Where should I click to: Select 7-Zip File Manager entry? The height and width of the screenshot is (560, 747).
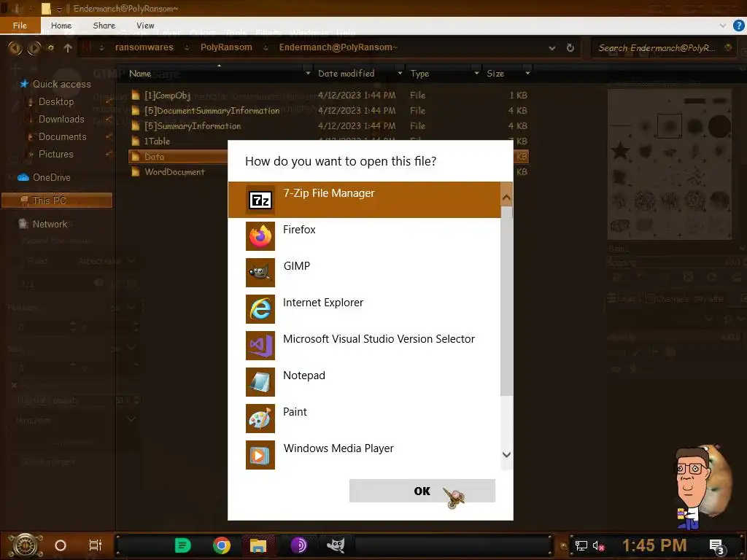[365, 200]
